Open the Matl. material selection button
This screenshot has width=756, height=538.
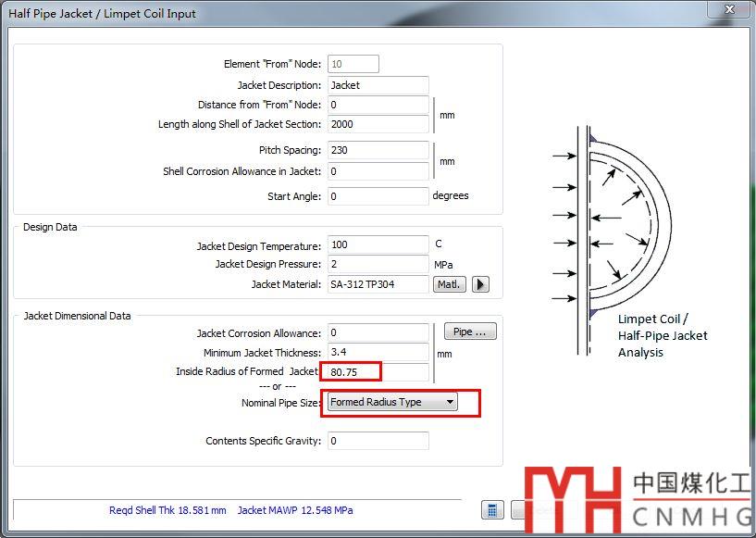(x=450, y=284)
